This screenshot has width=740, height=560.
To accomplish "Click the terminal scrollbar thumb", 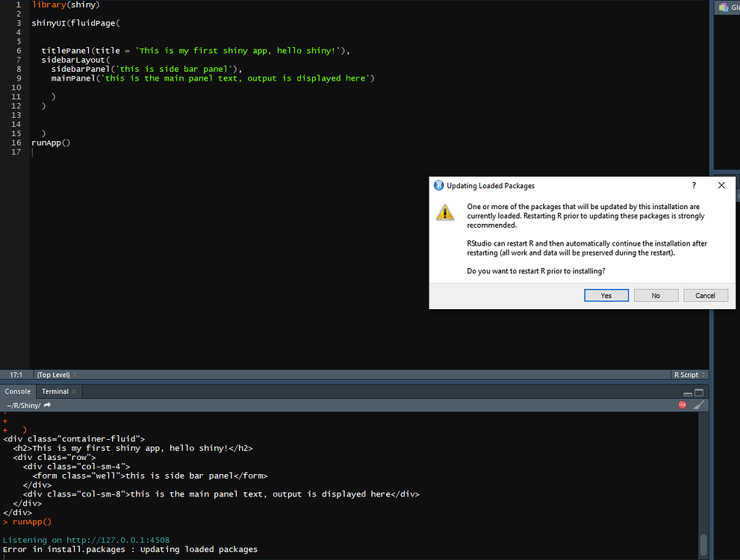I will coord(703,544).
